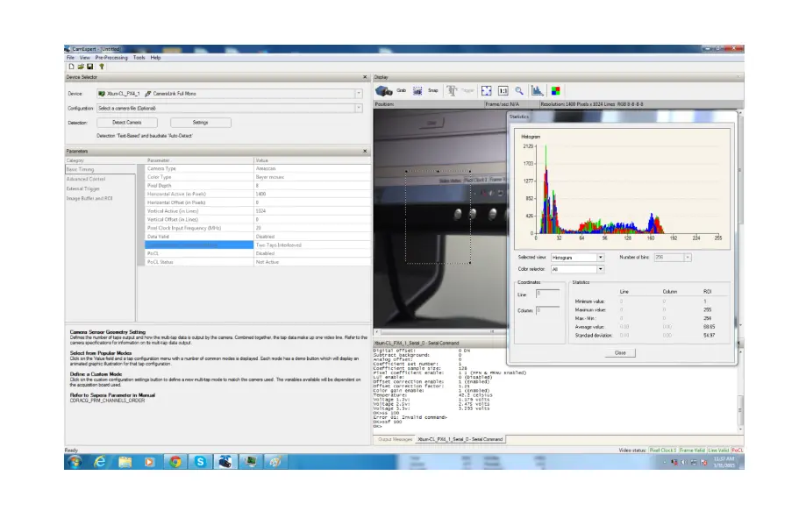Image resolution: width=799 pixels, height=532 pixels.
Task: Open the histogram statistics icon
Action: [538, 90]
